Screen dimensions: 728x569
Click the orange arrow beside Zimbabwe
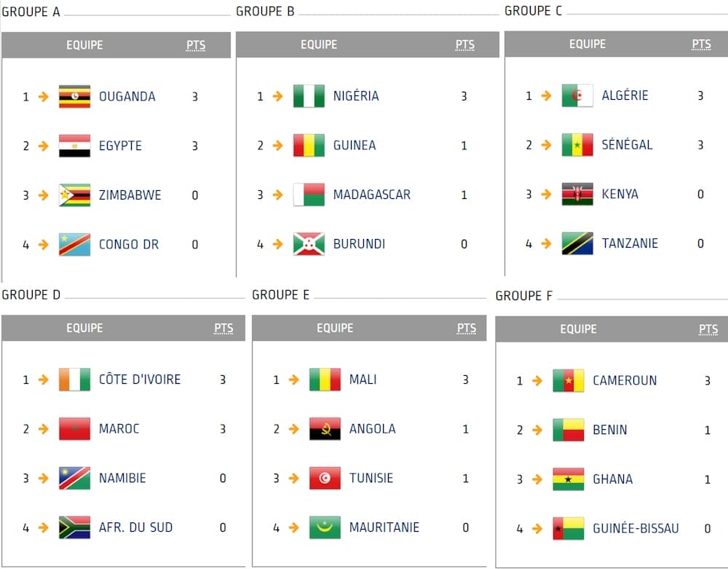pyautogui.click(x=44, y=195)
